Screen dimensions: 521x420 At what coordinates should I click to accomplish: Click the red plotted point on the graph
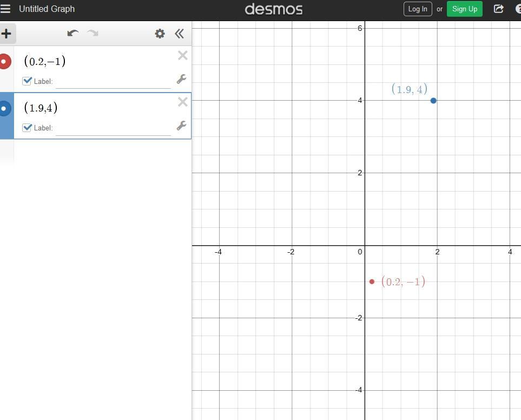click(x=372, y=282)
